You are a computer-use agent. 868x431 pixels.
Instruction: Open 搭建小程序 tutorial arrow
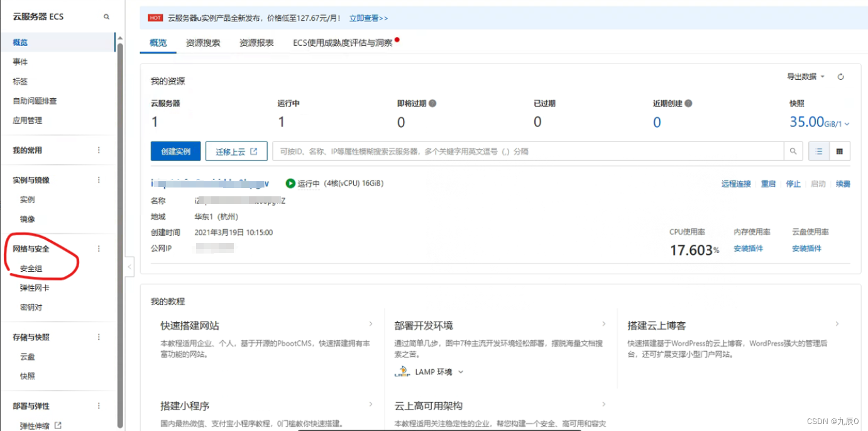(371, 405)
